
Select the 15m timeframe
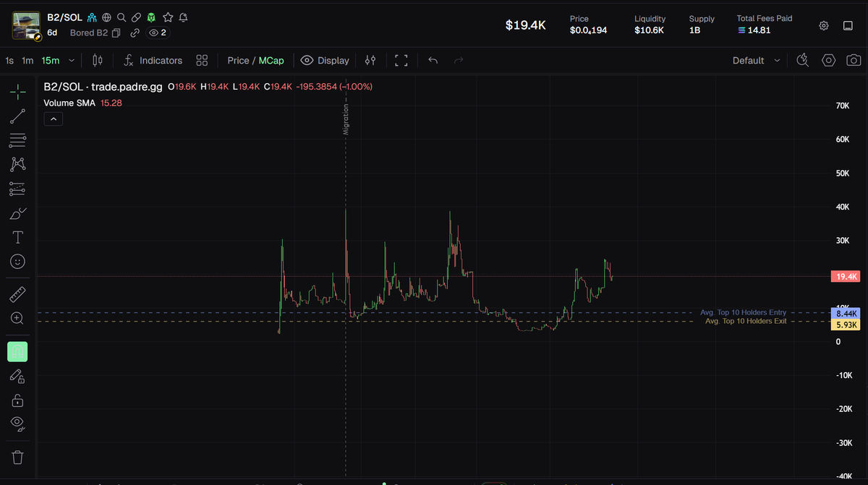(x=51, y=61)
